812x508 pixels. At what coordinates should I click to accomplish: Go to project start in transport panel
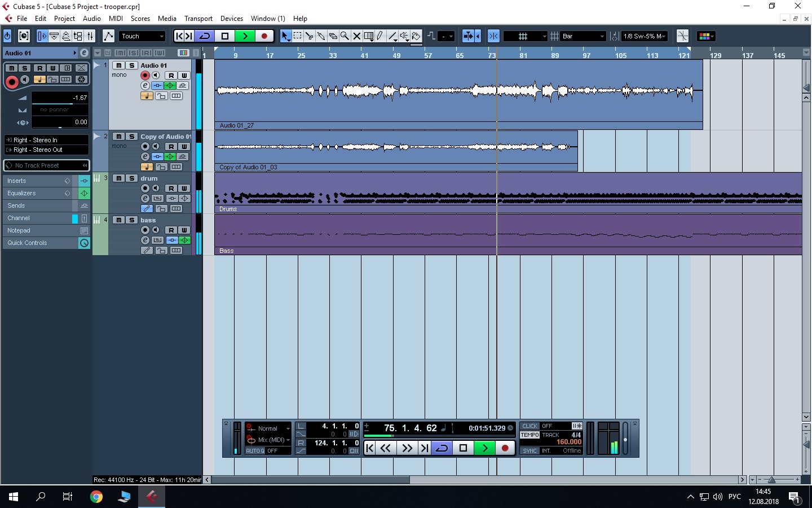click(x=370, y=448)
